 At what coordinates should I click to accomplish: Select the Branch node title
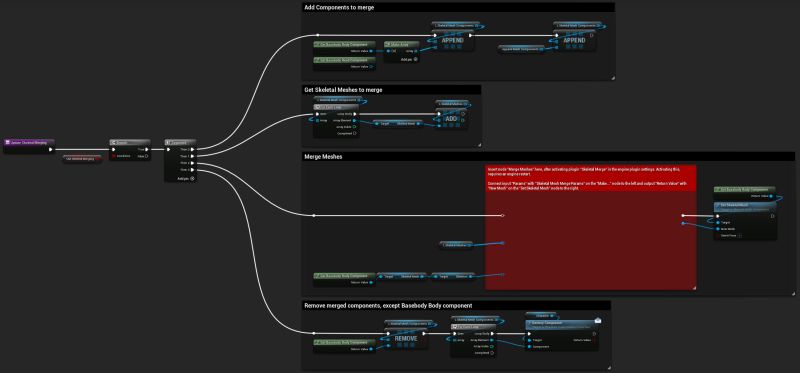(x=130, y=142)
